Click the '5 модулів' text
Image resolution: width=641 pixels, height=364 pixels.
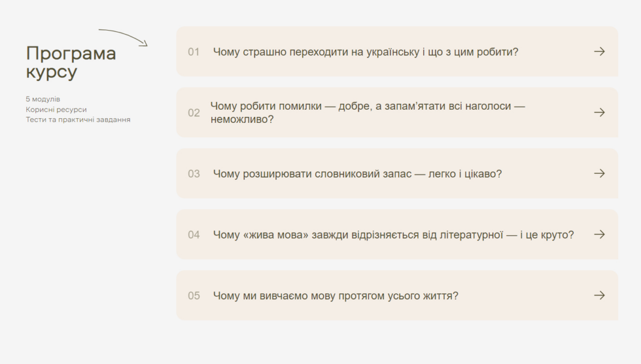(x=43, y=100)
